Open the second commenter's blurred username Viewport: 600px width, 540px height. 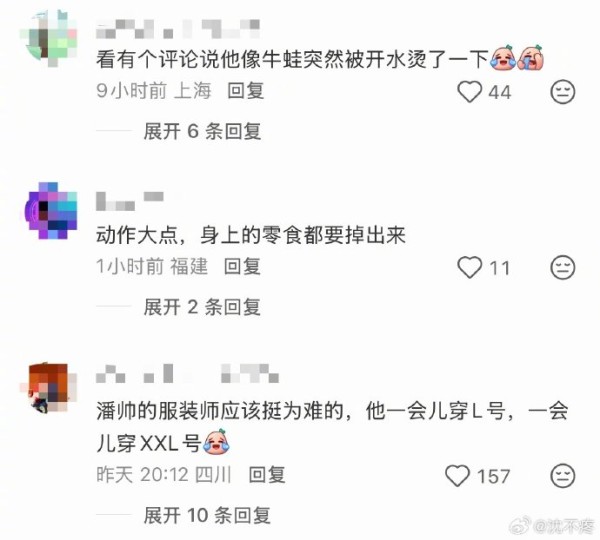[x=130, y=201]
